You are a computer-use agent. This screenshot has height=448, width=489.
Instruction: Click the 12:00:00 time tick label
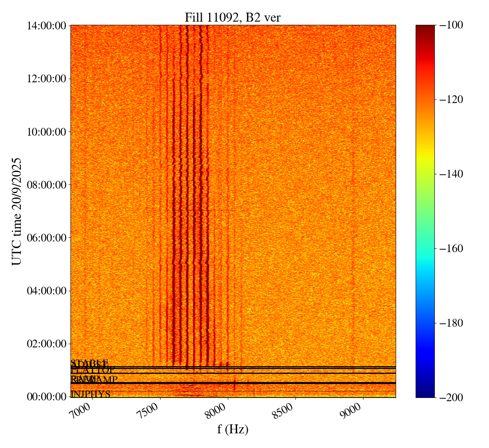(46, 79)
